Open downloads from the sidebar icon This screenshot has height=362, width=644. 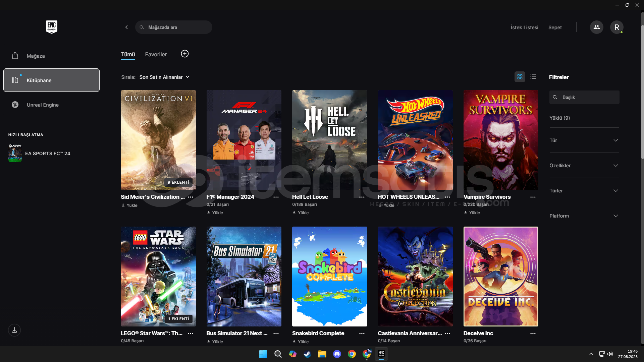(14, 330)
